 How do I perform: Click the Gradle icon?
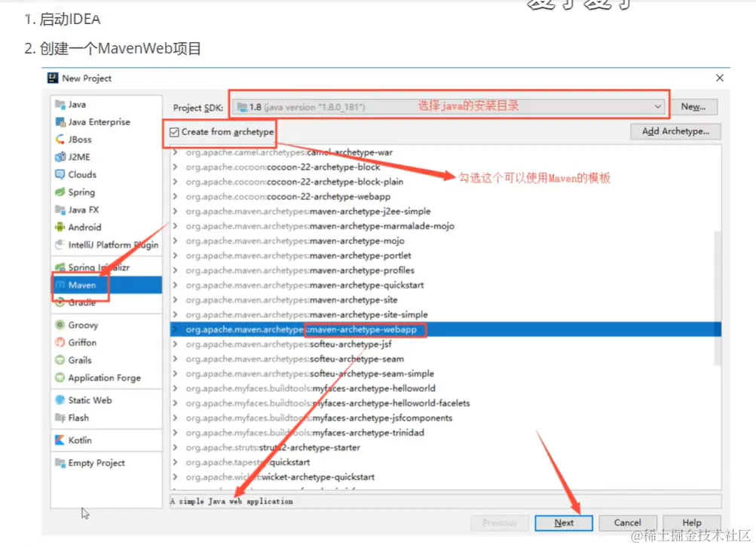click(60, 303)
